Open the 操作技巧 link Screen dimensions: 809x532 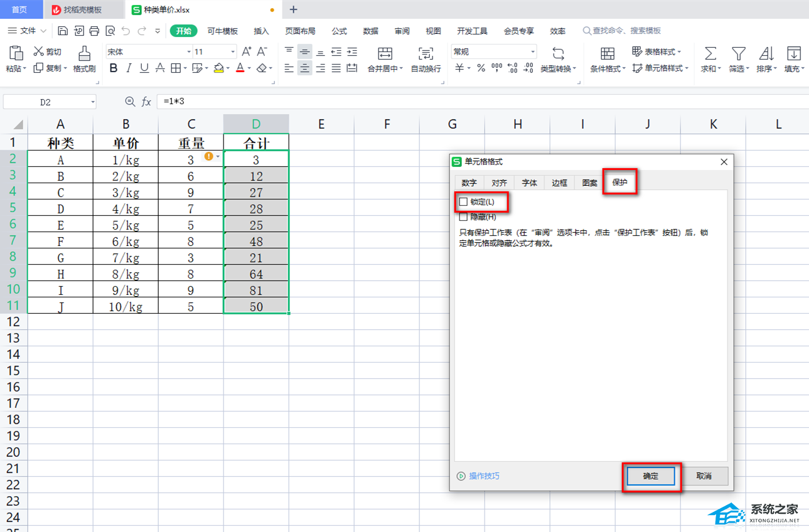pyautogui.click(x=484, y=476)
